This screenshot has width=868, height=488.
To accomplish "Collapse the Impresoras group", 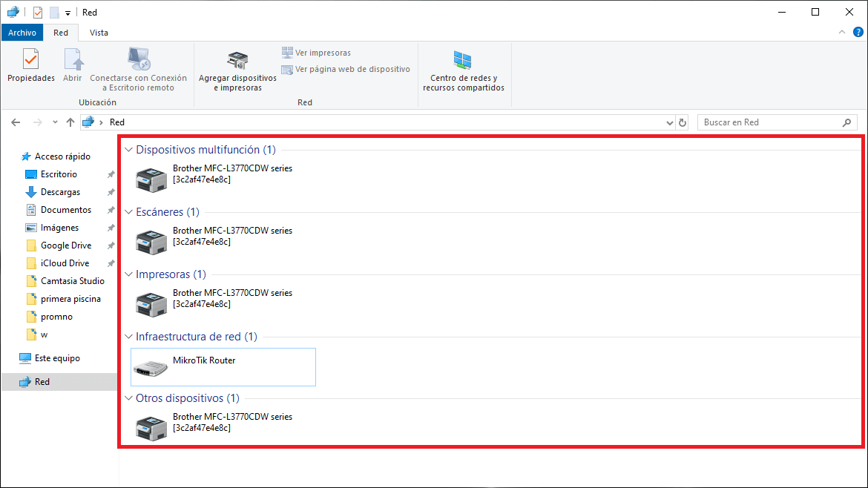I will point(128,274).
